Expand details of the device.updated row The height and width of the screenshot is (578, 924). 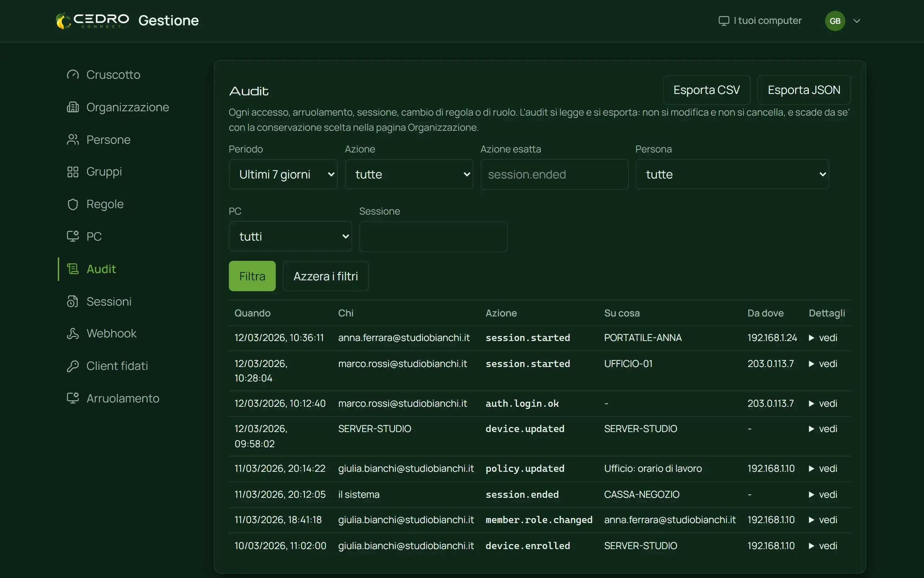[823, 428]
